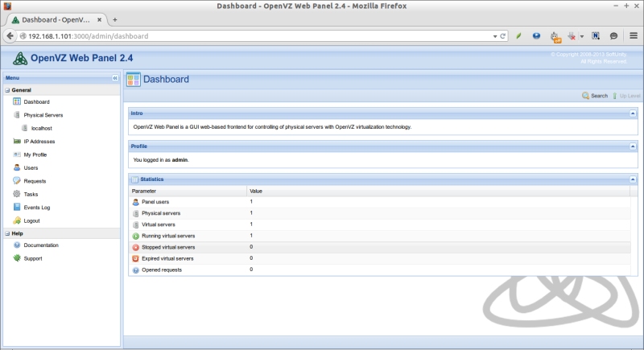This screenshot has width=644, height=350.
Task: Click the chat bubble toolbar icon
Action: coord(613,36)
